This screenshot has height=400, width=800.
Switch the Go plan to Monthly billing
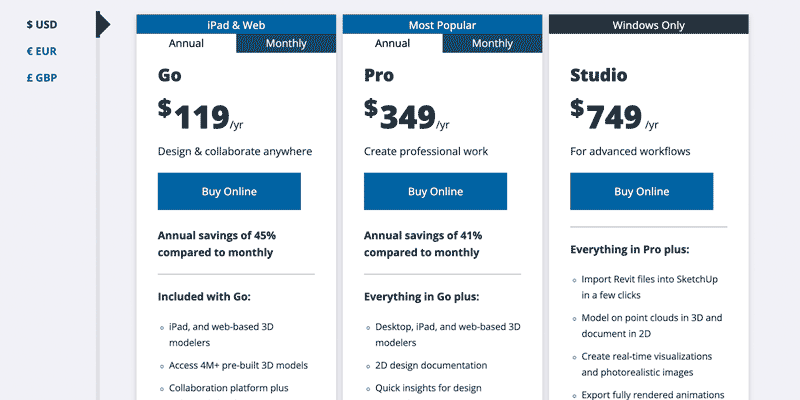286,43
